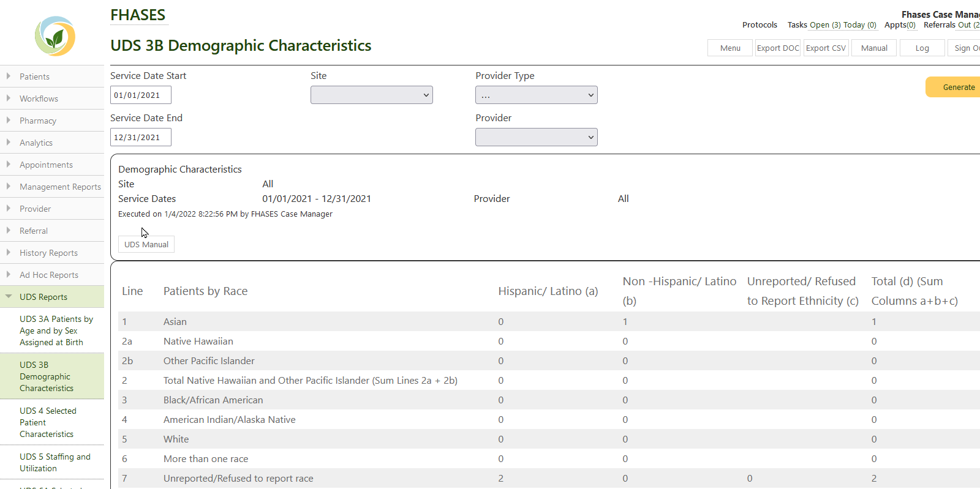This screenshot has width=980, height=489.
Task: Expand the Patients sidebar arrow
Action: 8,76
